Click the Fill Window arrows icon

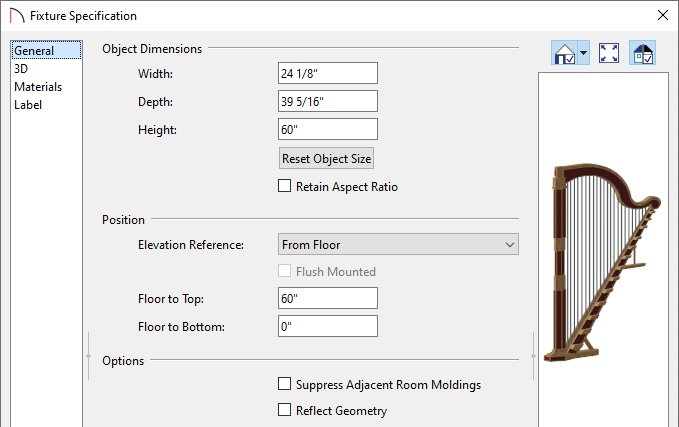click(609, 53)
